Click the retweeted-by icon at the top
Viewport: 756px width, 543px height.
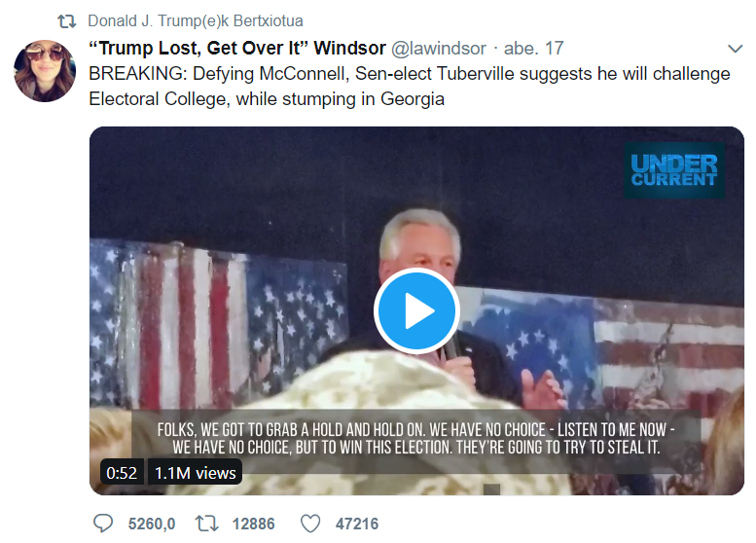(x=66, y=21)
